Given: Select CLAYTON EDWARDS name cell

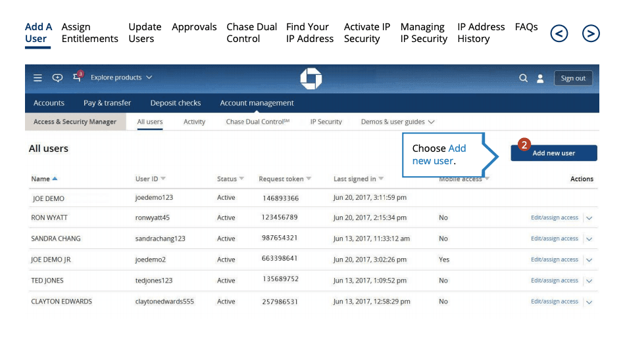Looking at the screenshot, I should pos(61,302).
